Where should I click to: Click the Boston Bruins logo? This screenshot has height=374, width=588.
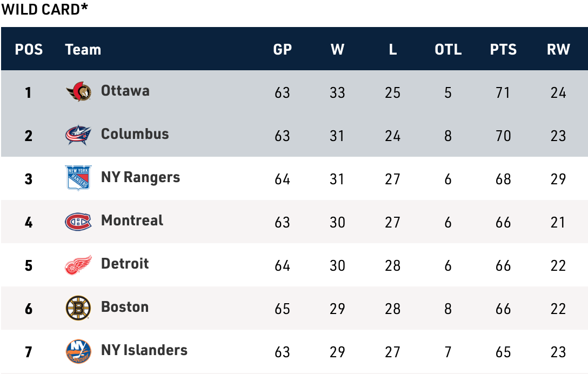[x=78, y=308]
